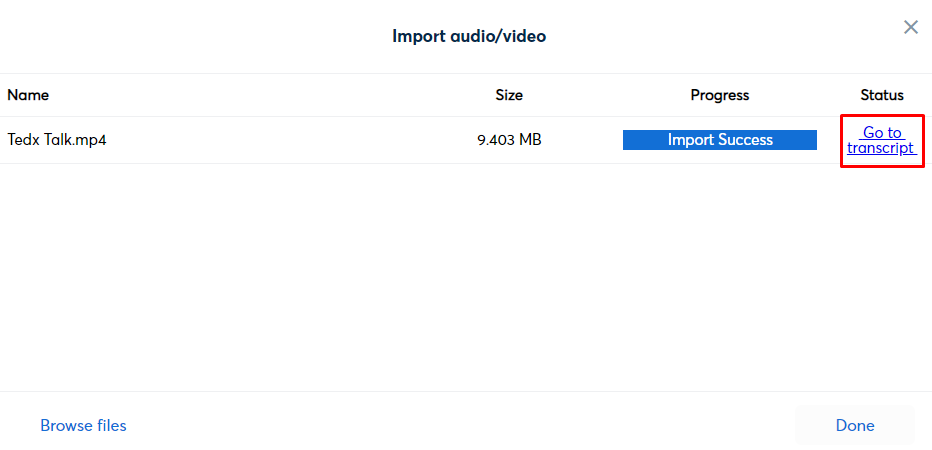Open the Go to transcript link
The width and height of the screenshot is (932, 450).
coord(882,140)
